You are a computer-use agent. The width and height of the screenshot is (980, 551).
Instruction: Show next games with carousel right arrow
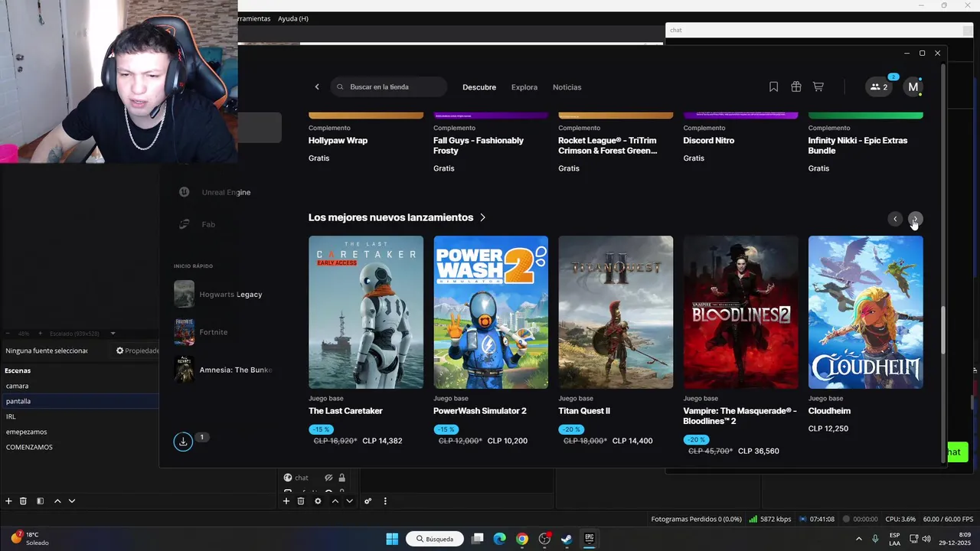coord(915,219)
